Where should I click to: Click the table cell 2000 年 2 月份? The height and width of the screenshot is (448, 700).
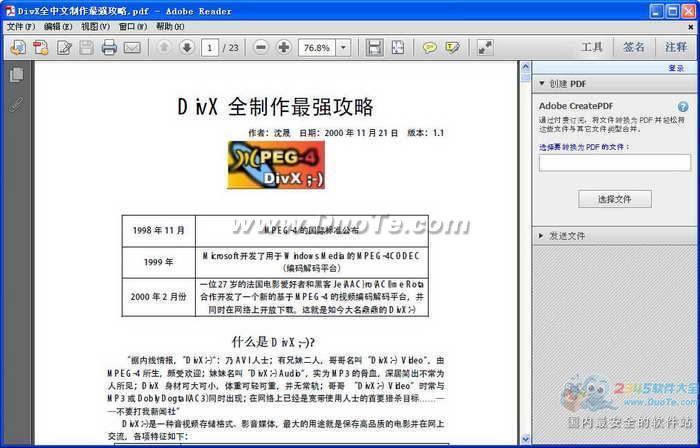coord(158,297)
